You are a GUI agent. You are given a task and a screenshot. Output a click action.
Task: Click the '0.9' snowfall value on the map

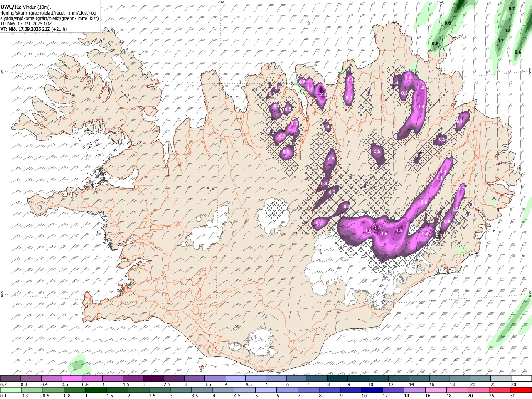[x=425, y=234]
